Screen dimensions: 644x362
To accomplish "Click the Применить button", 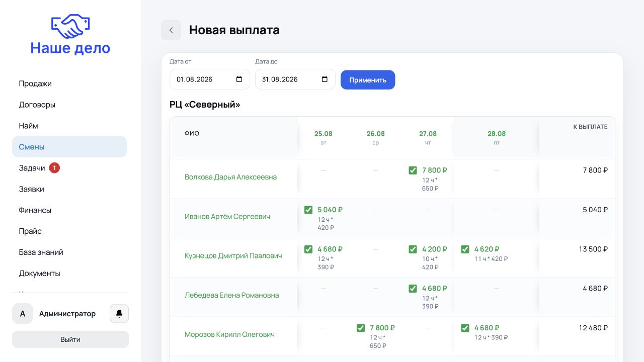I will click(368, 80).
